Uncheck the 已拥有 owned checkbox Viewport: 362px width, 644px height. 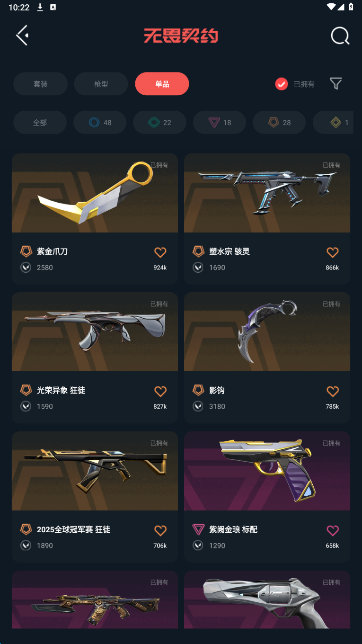(282, 84)
